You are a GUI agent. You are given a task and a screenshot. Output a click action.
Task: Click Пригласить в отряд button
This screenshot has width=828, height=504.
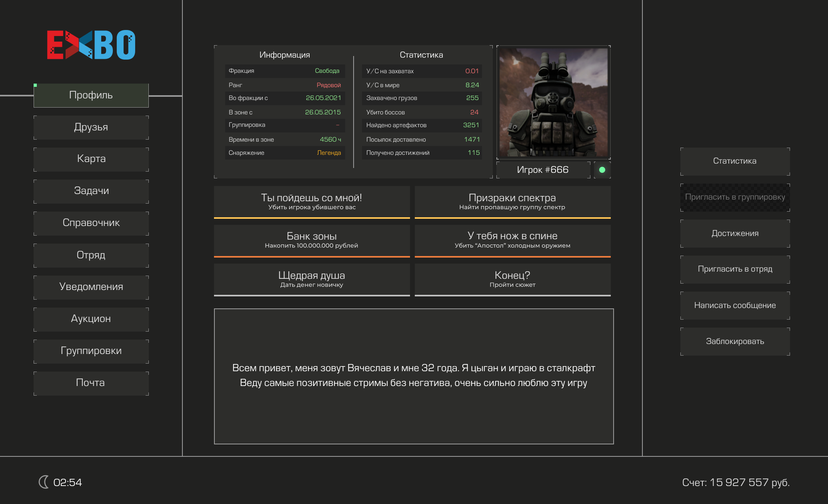click(x=735, y=269)
